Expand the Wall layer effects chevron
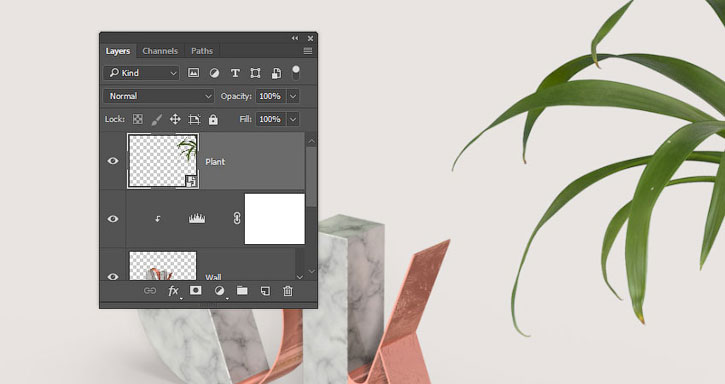 300,277
